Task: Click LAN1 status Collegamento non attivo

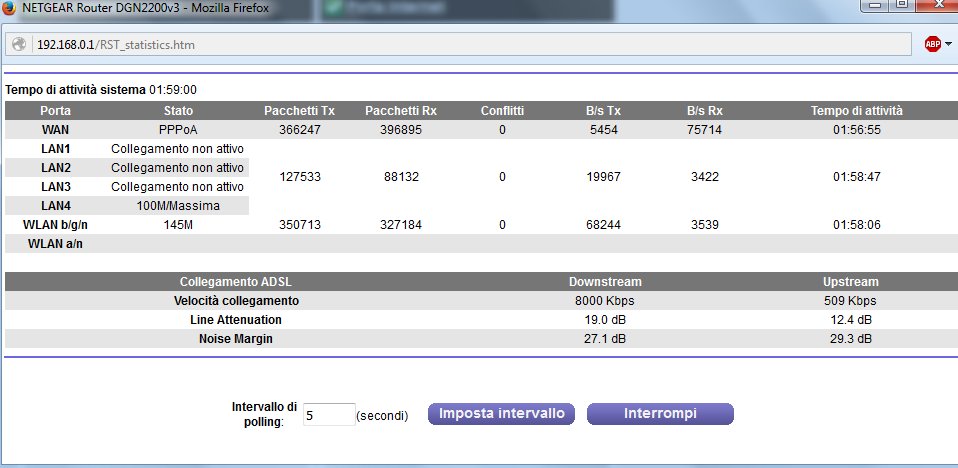Action: [x=177, y=148]
